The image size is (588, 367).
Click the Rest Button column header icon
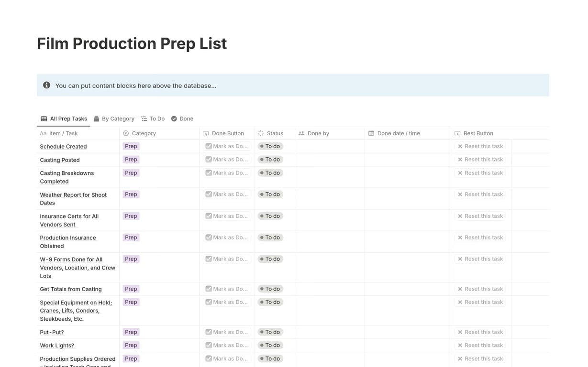[x=457, y=133]
